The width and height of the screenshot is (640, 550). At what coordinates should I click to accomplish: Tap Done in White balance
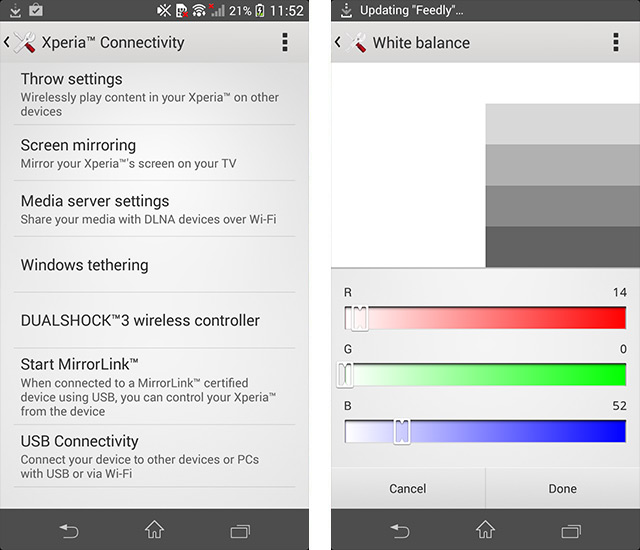[562, 488]
